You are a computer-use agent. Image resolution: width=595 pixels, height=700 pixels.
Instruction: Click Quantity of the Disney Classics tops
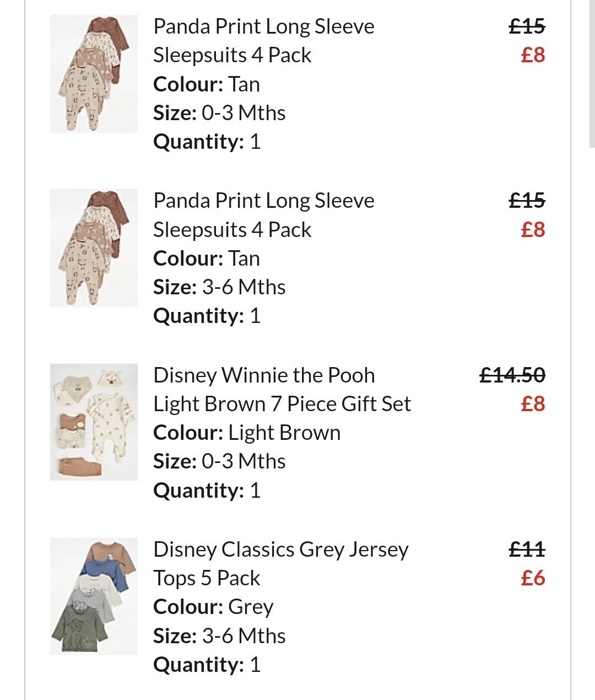(207, 665)
